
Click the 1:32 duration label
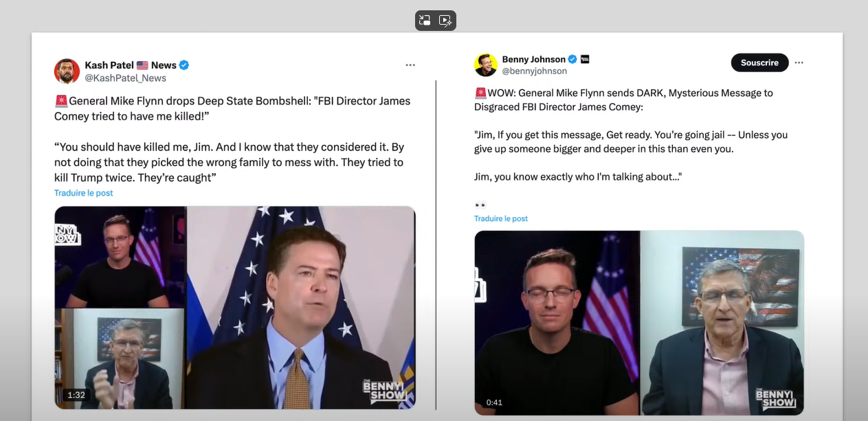[x=76, y=395]
